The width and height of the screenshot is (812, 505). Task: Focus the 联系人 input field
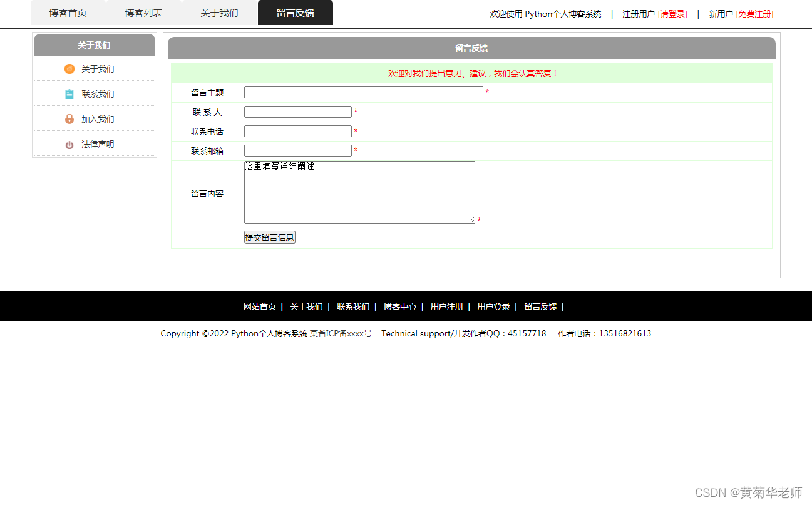tap(298, 112)
